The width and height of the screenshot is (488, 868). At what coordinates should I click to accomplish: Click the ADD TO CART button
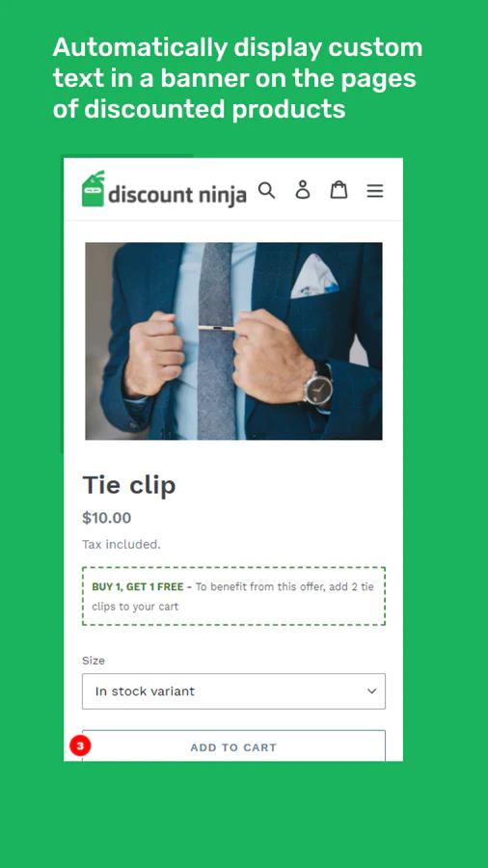(233, 746)
